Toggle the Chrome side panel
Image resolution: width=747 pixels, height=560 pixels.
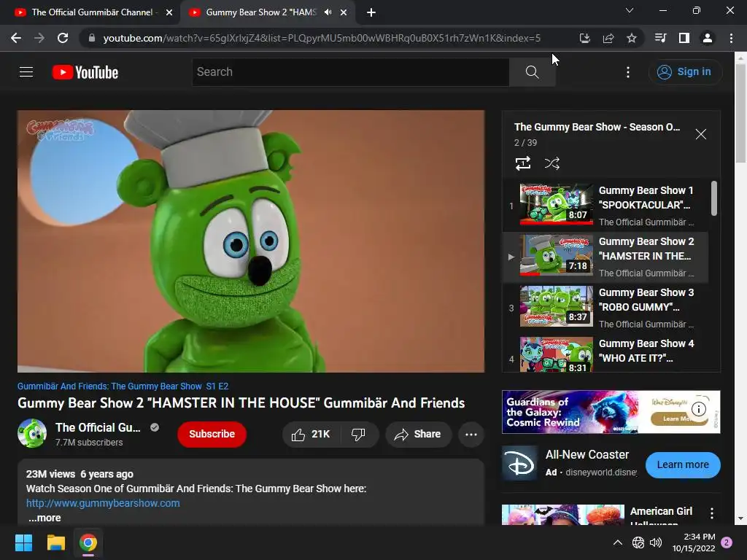pos(684,38)
